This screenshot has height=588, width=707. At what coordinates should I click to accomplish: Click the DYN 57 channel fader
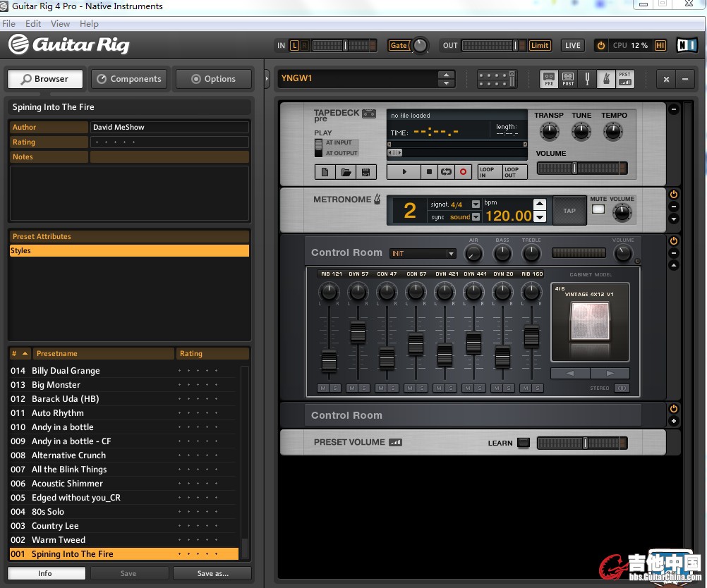pyautogui.click(x=358, y=333)
